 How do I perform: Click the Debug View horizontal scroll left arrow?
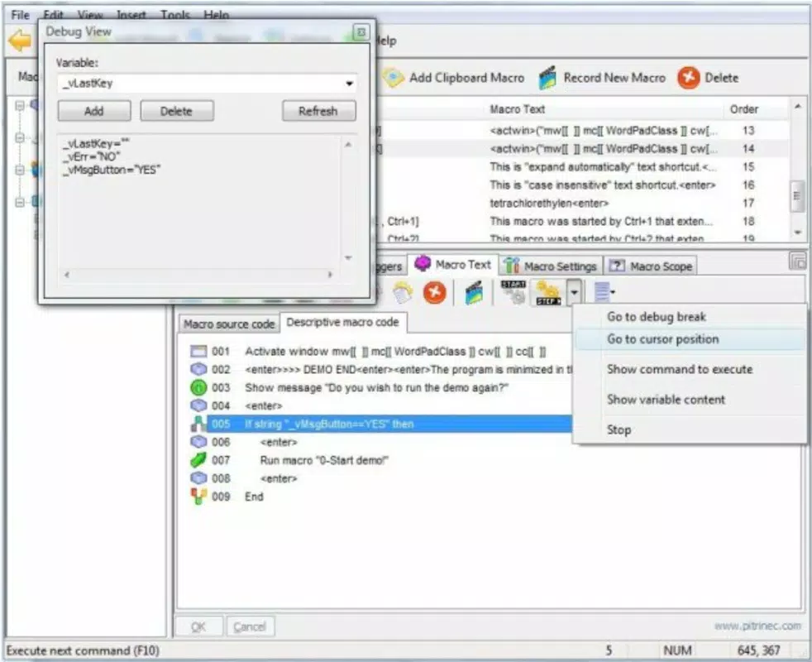pyautogui.click(x=67, y=274)
